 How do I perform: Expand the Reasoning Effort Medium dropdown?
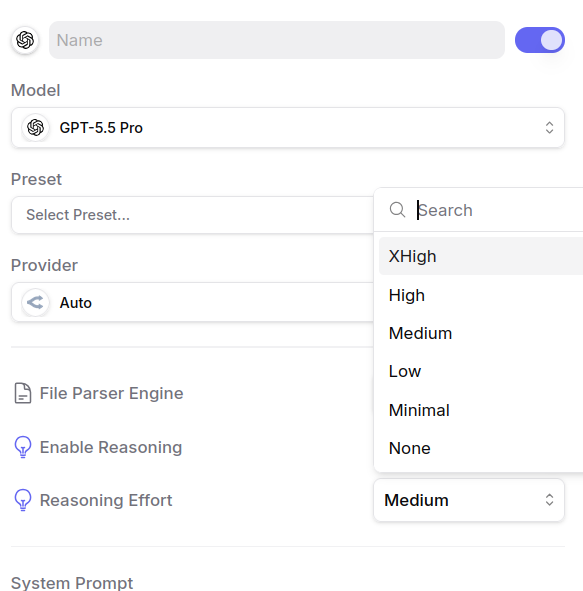click(469, 500)
